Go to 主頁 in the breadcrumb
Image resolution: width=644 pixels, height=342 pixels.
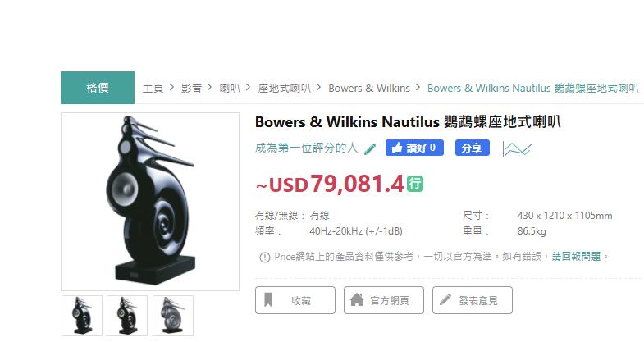[153, 88]
